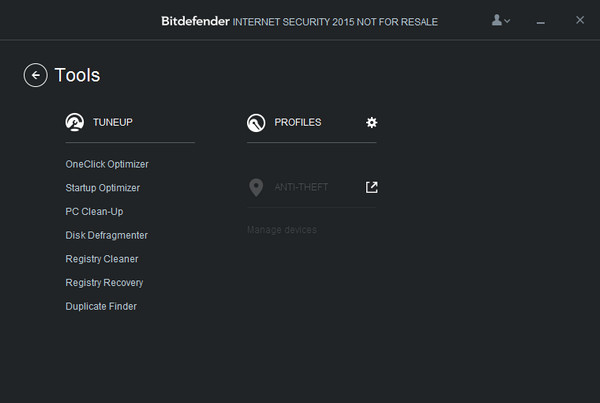The height and width of the screenshot is (403, 600).
Task: Open Profiles settings gear
Action: 372,122
